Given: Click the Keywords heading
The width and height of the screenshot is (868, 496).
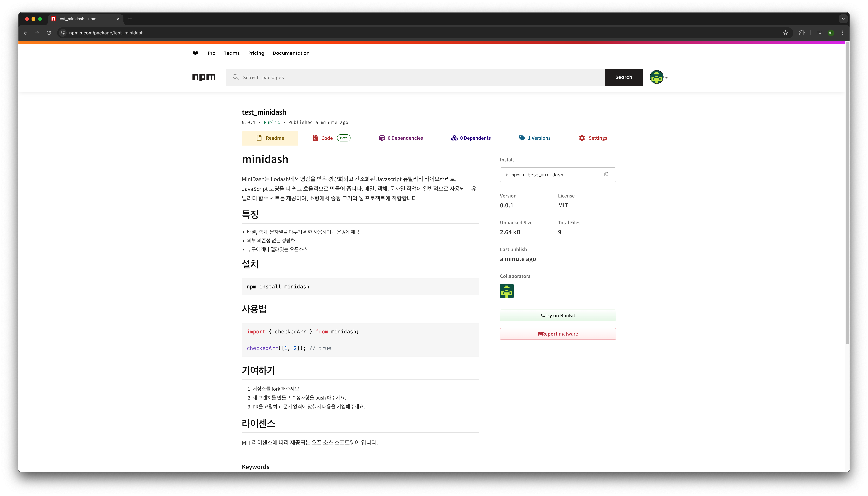Looking at the screenshot, I should pos(255,467).
